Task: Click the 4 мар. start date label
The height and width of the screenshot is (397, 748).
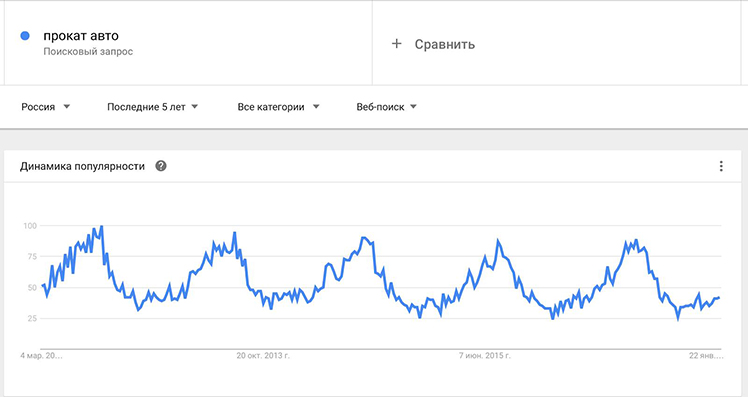Action: coord(41,355)
